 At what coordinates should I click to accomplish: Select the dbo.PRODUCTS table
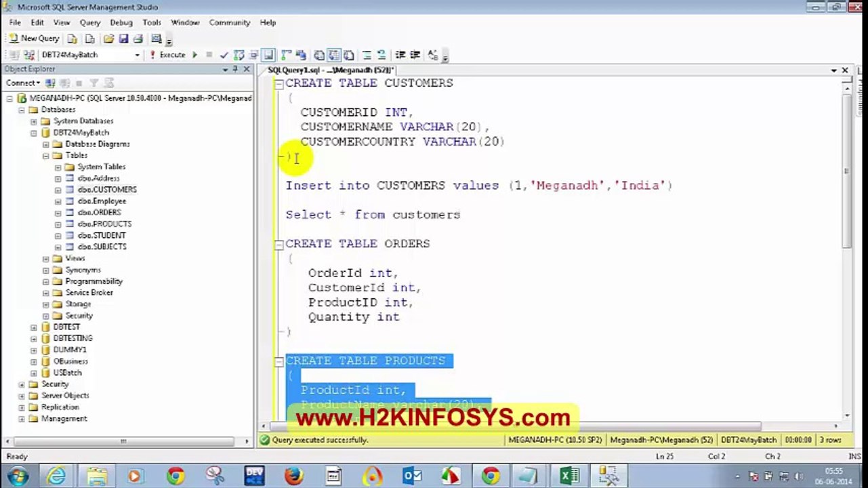[104, 224]
